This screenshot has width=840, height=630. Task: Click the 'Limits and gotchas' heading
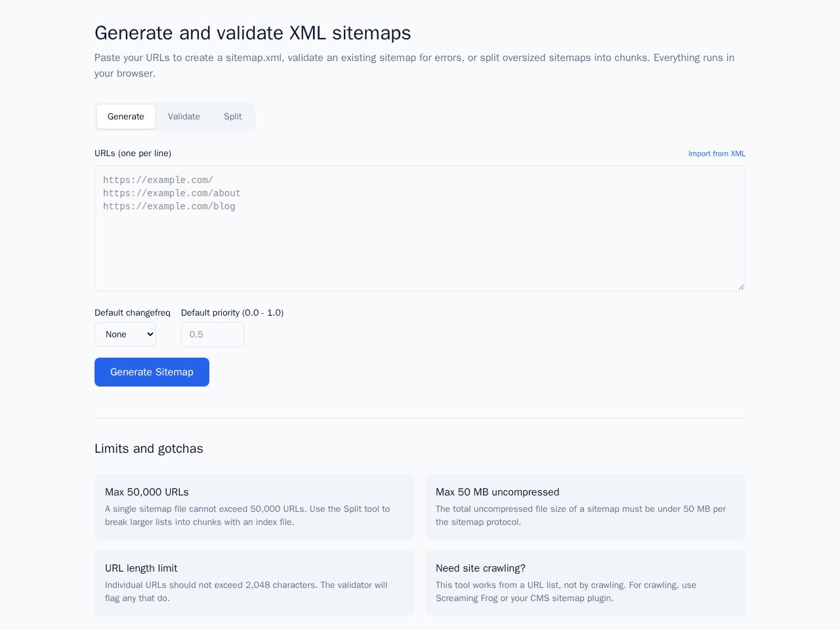[149, 449]
